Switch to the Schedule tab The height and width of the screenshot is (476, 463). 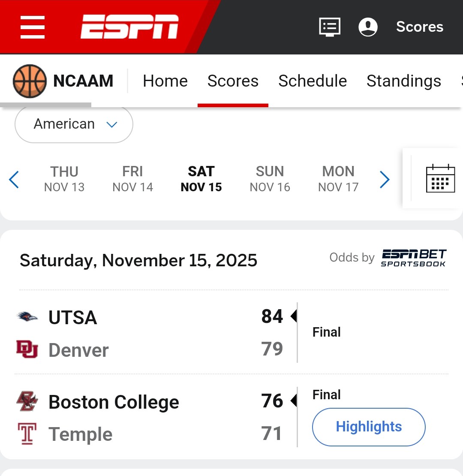(x=313, y=81)
